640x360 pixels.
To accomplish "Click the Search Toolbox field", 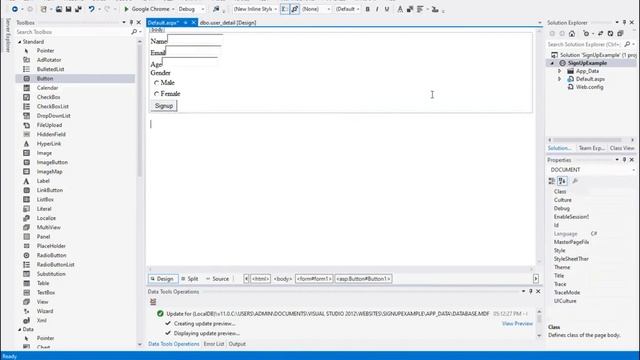I will pyautogui.click(x=73, y=32).
